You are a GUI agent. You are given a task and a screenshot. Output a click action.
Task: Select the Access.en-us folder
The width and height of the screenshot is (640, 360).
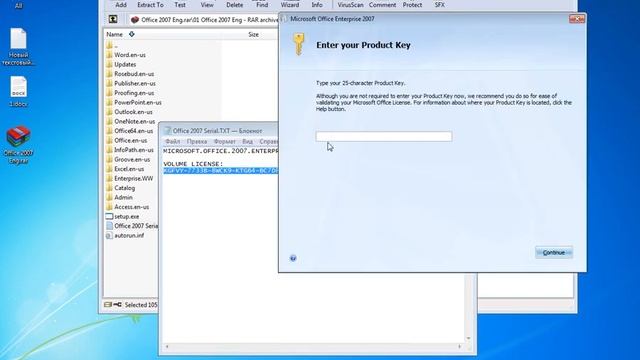[128, 207]
